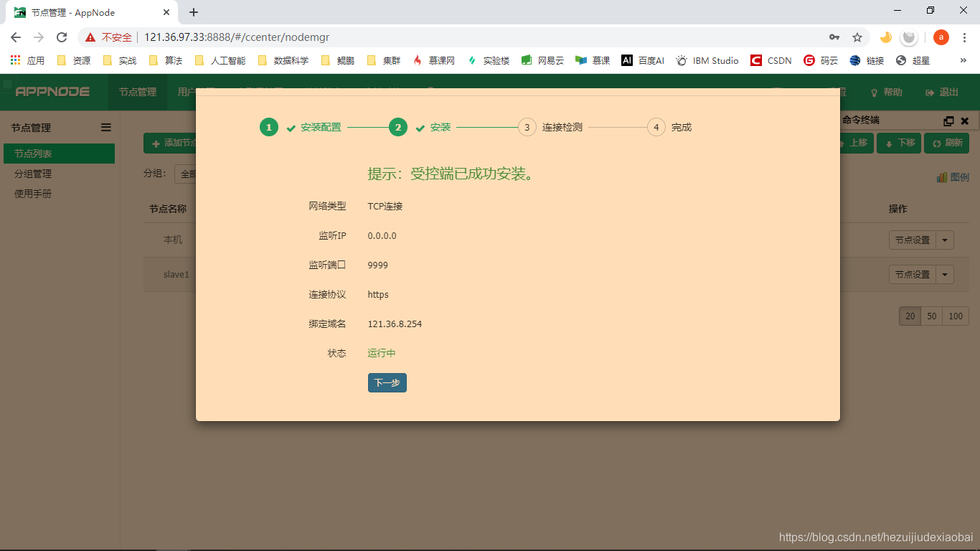This screenshot has width=980, height=551.
Task: Click the browser forward arrow
Action: click(39, 37)
